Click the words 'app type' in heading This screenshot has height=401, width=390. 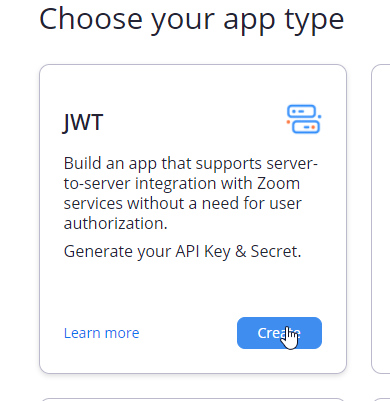pos(283,21)
